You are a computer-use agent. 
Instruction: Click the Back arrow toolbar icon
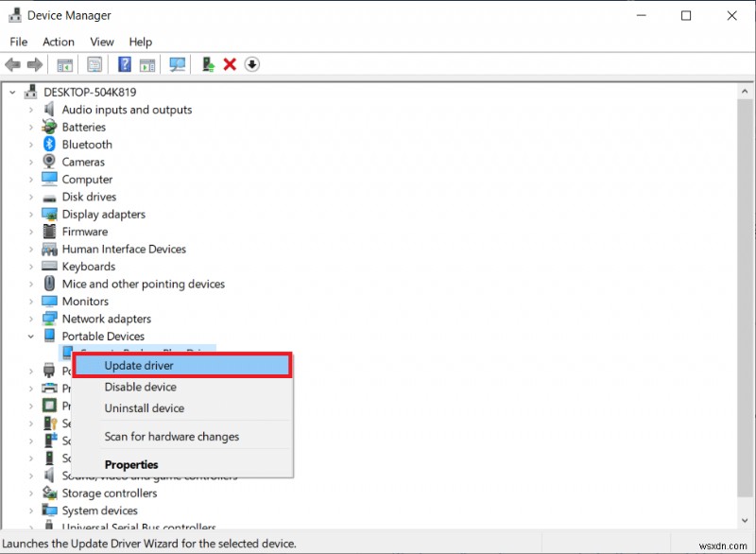(x=12, y=64)
